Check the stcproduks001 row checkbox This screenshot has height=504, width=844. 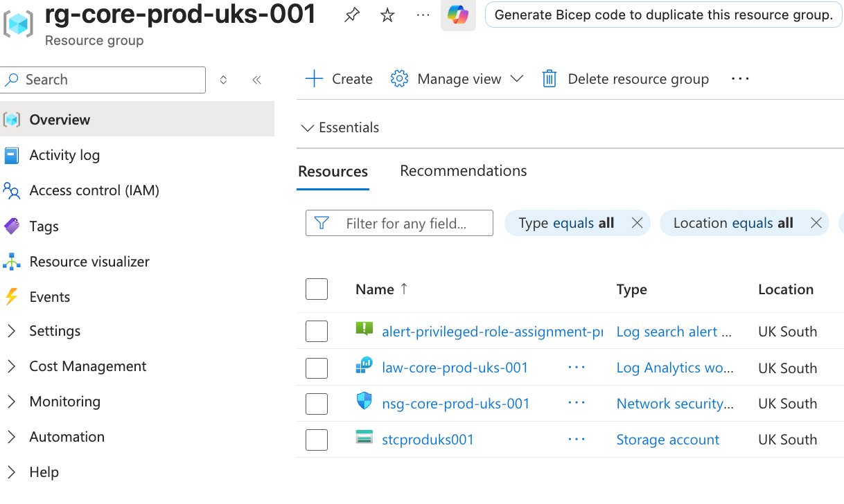(x=317, y=440)
